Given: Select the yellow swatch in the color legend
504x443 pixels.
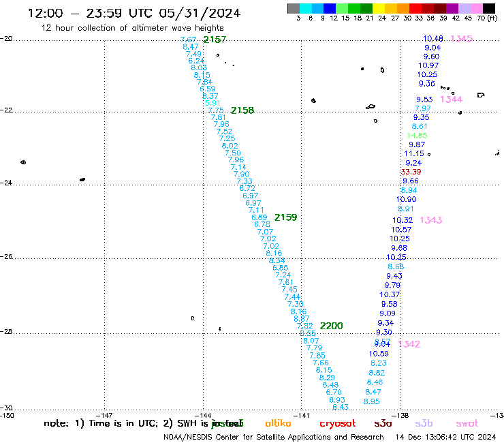Looking at the screenshot, I should (379, 8).
